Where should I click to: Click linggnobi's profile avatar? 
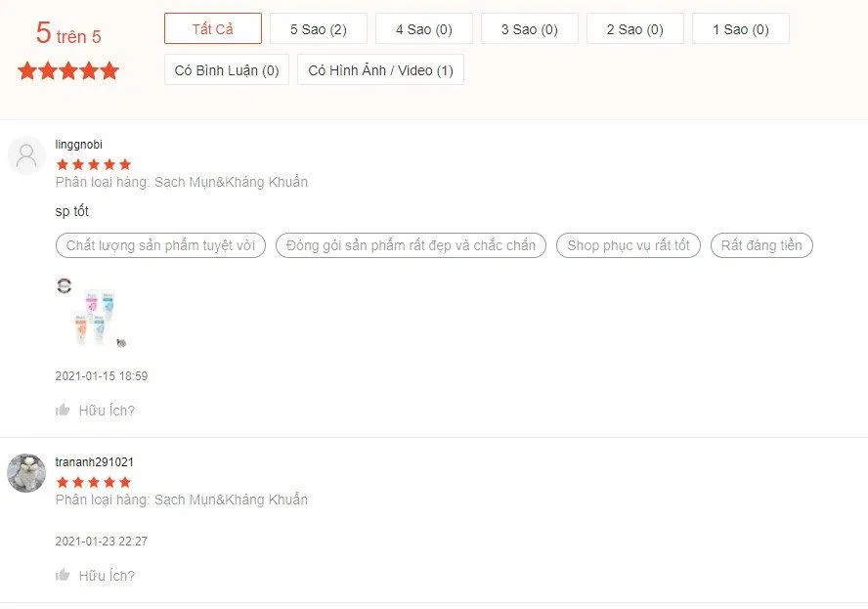(x=26, y=156)
